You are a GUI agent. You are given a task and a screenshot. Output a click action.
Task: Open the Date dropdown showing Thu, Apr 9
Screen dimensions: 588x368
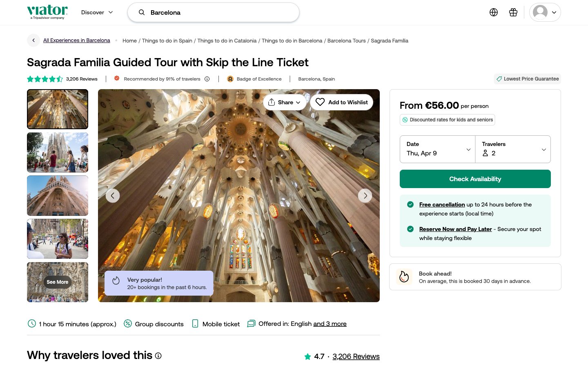point(437,149)
